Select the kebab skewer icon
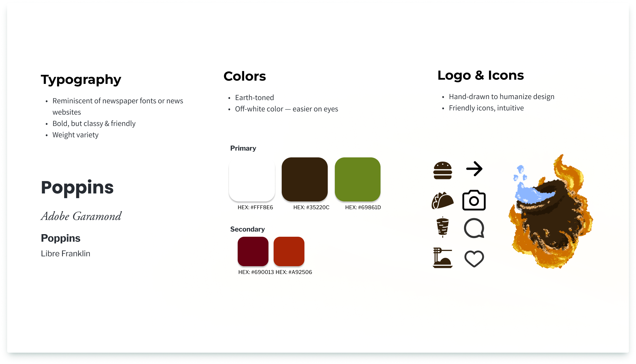The width and height of the screenshot is (636, 364). coord(442,227)
